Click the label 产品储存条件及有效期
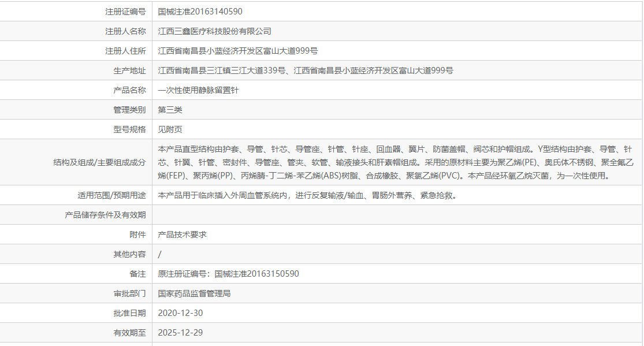 (x=105, y=215)
